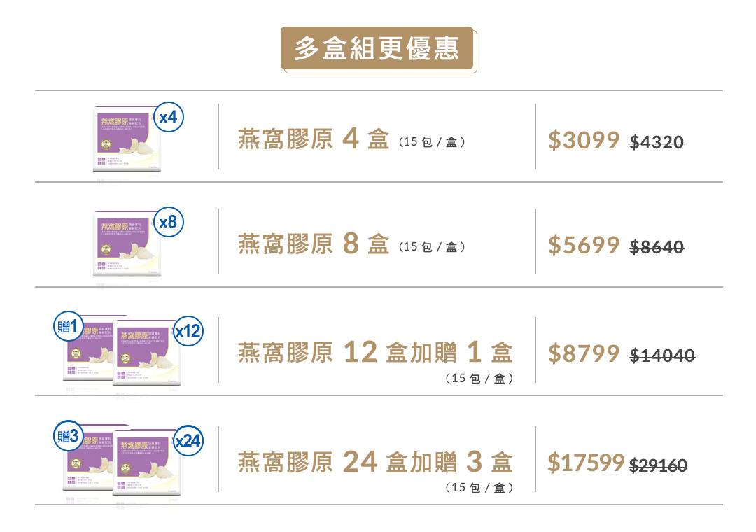756x532 pixels.
Task: Select the 燕窩膠原 8 盒 option
Action: 314,245
